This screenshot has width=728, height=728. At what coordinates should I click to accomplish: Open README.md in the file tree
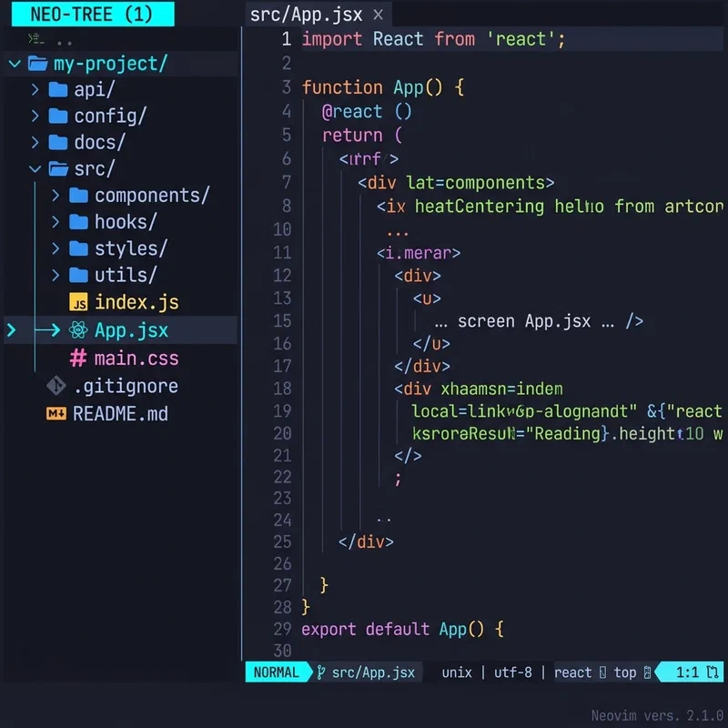pos(120,414)
